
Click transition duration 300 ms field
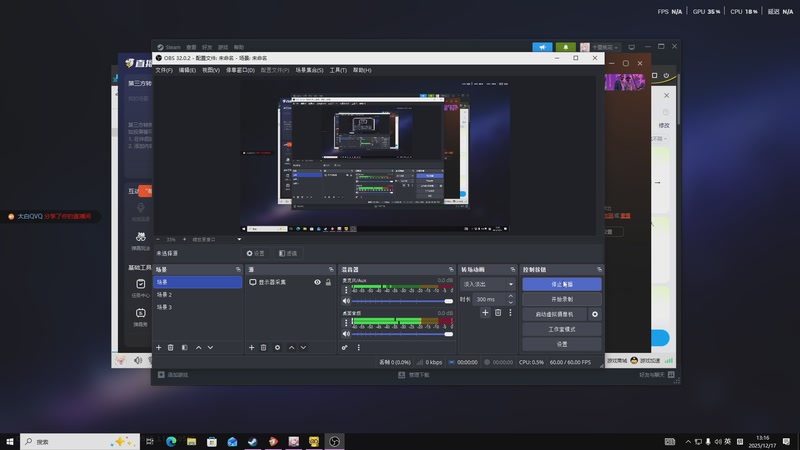pyautogui.click(x=490, y=299)
